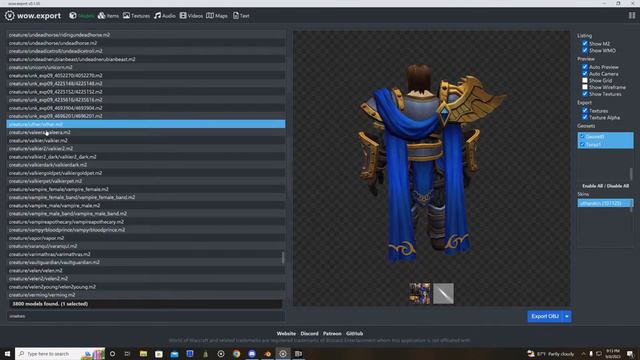
Task: Open the Models tab
Action: click(82, 16)
